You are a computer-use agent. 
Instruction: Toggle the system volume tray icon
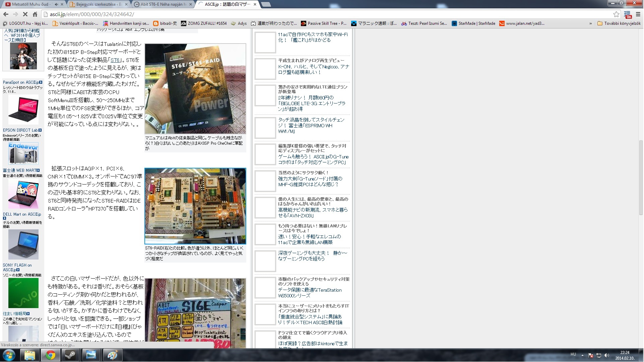tap(607, 355)
